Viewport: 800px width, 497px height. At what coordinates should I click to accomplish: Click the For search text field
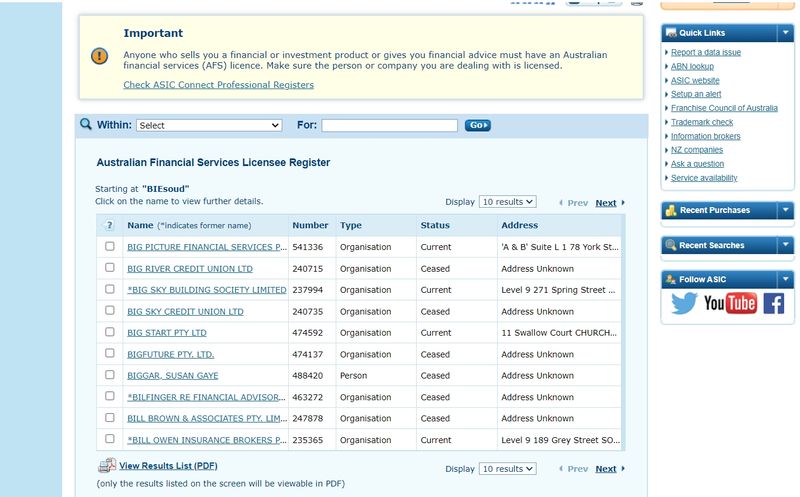pyautogui.click(x=389, y=125)
